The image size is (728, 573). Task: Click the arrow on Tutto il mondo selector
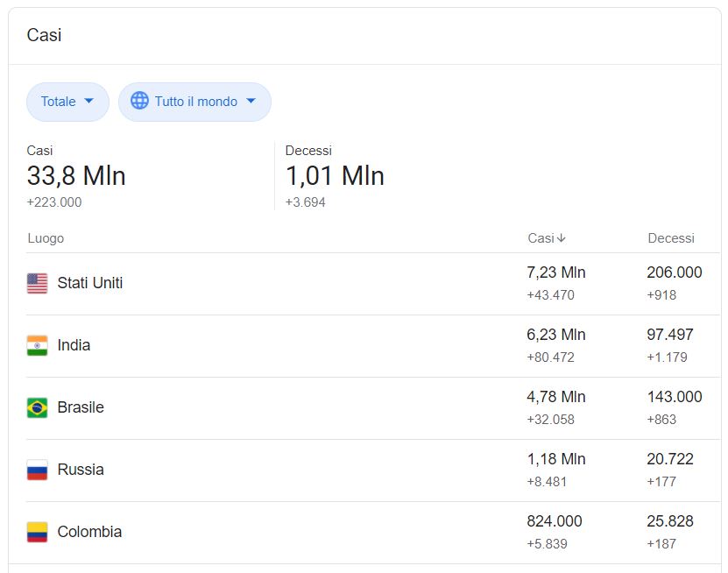pyautogui.click(x=251, y=102)
